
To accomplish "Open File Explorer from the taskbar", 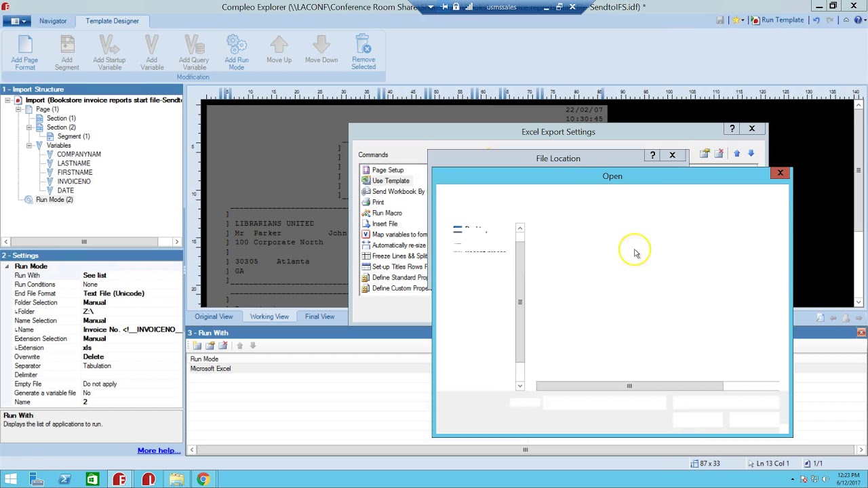I will [x=176, y=480].
